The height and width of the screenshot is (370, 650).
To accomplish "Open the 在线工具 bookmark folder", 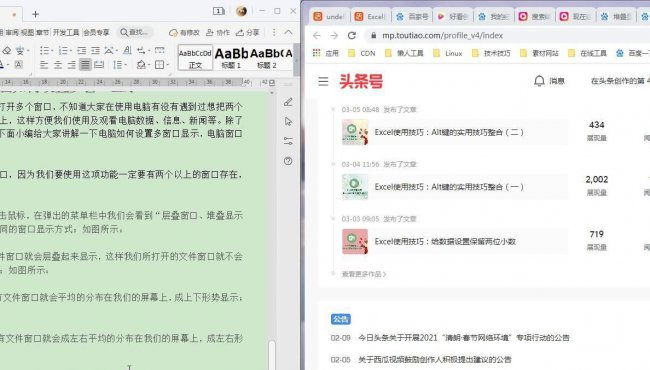I will [587, 53].
